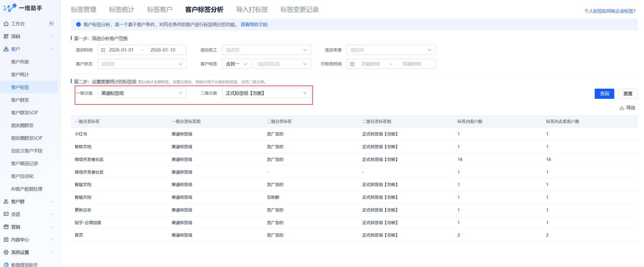Open the 查看帮助文档 link

point(254,24)
